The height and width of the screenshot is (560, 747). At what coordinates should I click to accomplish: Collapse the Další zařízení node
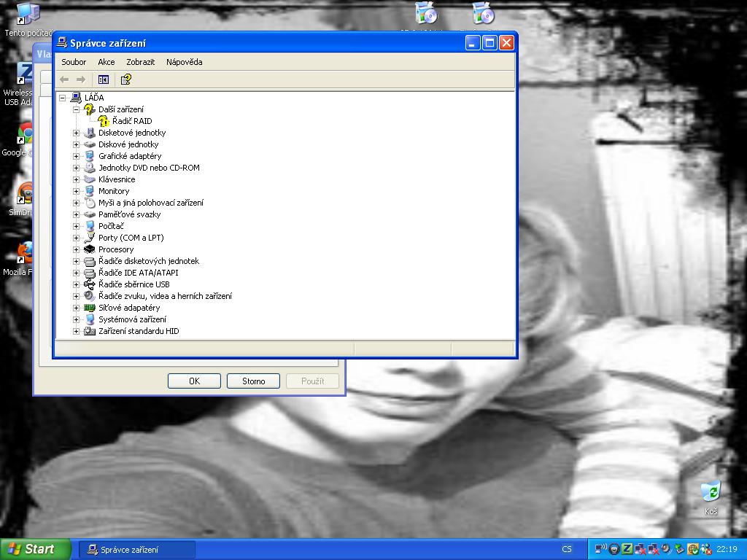[76, 109]
